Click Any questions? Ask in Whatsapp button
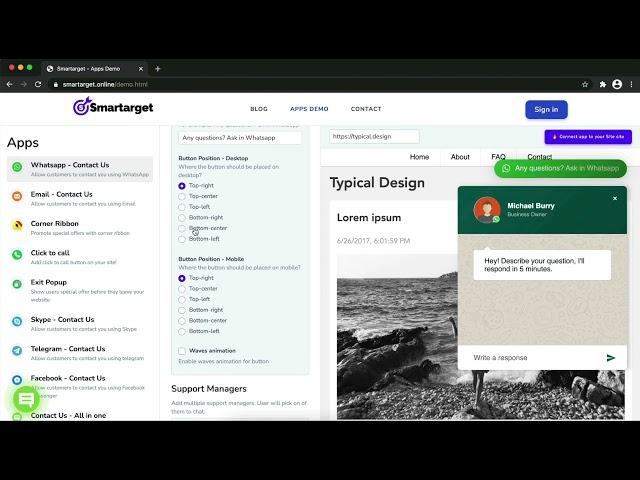Viewport: 640px width, 480px height. point(560,168)
